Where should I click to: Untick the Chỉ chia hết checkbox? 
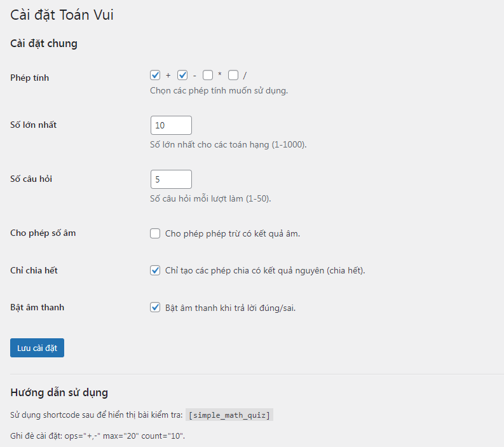pyautogui.click(x=155, y=270)
